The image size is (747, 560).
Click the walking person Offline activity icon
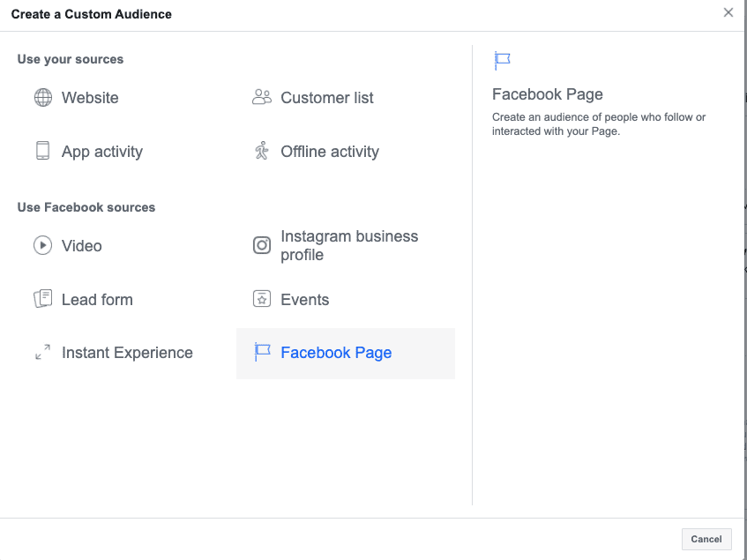[x=261, y=151]
